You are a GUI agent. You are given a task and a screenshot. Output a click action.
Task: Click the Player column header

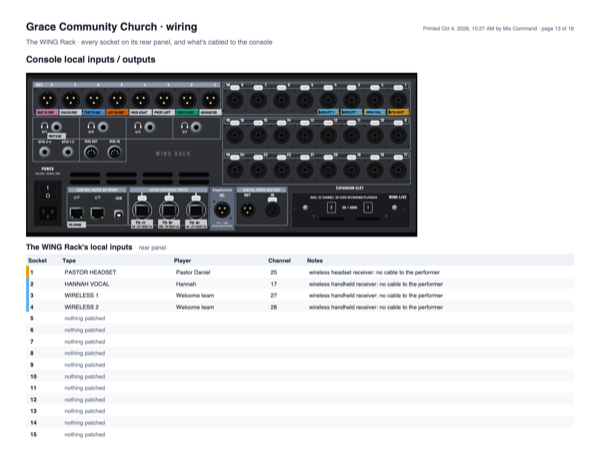point(183,261)
